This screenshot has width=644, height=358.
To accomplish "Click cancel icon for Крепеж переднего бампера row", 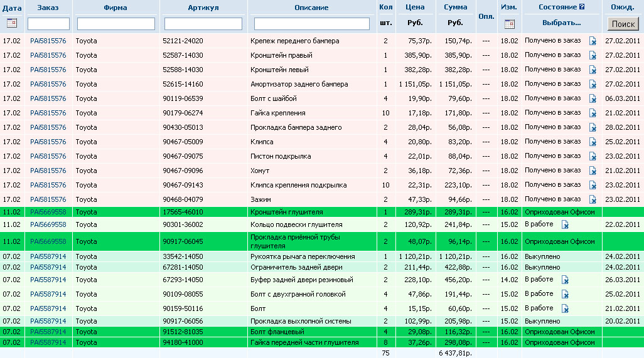I will tap(593, 41).
